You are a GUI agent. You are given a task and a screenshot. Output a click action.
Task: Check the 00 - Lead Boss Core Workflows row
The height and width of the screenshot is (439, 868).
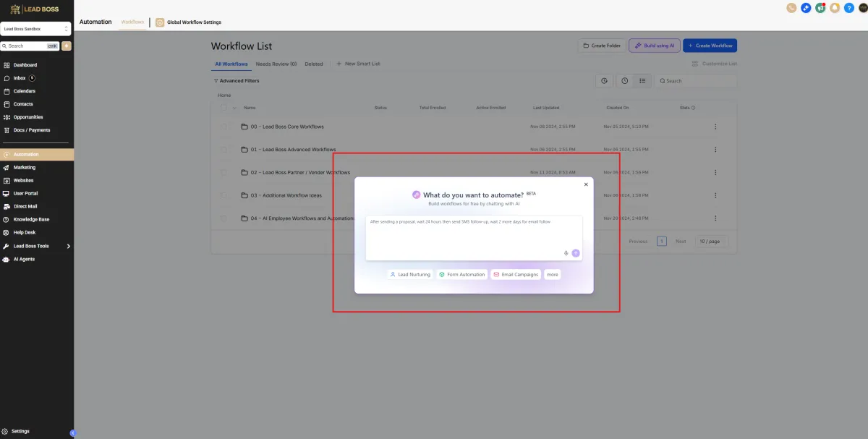224,127
